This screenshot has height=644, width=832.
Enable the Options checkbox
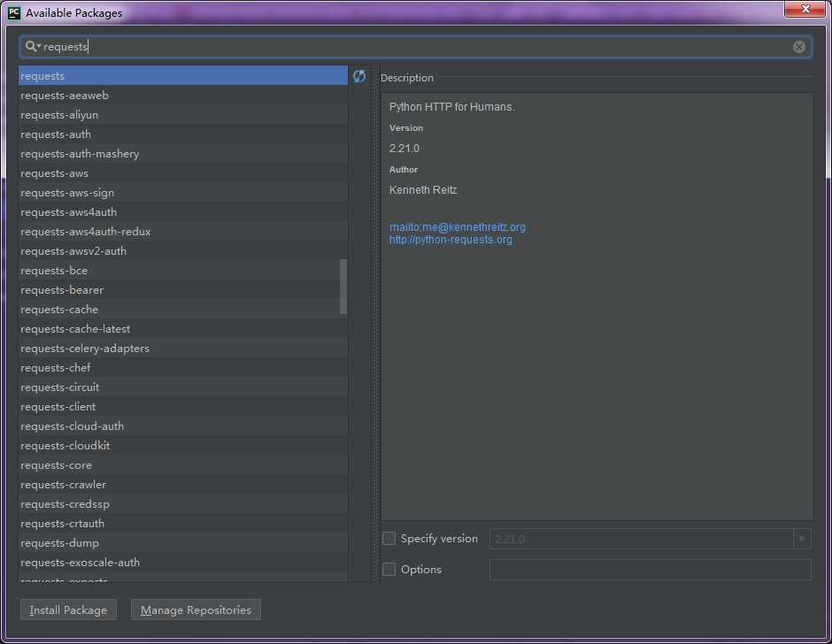coord(389,569)
